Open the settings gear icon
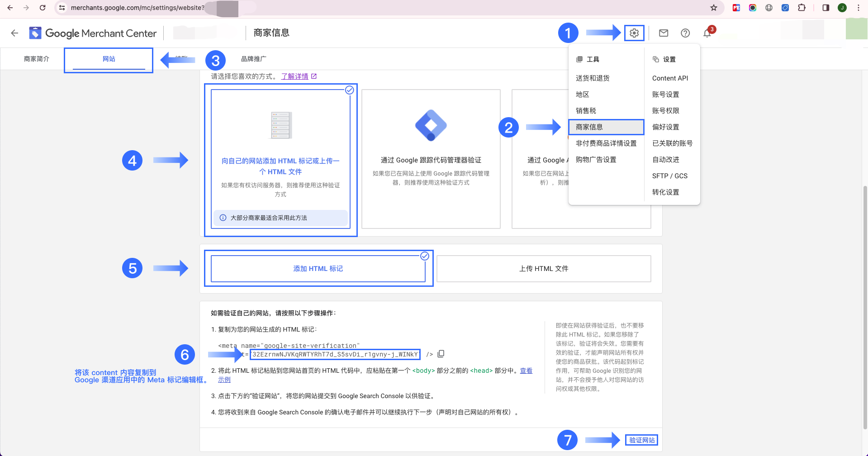The height and width of the screenshot is (456, 868). click(x=634, y=33)
